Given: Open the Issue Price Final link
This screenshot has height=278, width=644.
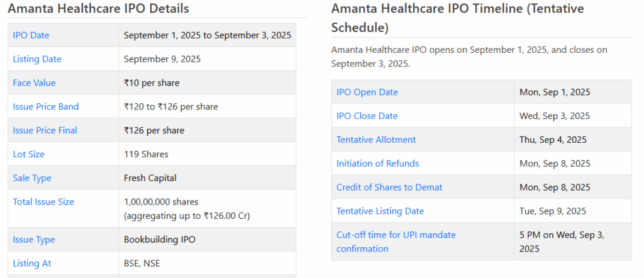Looking at the screenshot, I should [45, 131].
